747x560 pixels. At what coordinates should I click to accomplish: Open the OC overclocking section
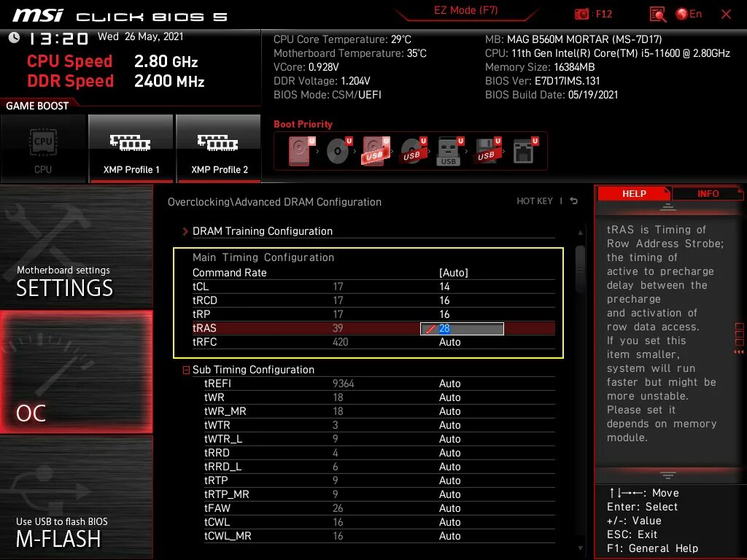(76, 372)
